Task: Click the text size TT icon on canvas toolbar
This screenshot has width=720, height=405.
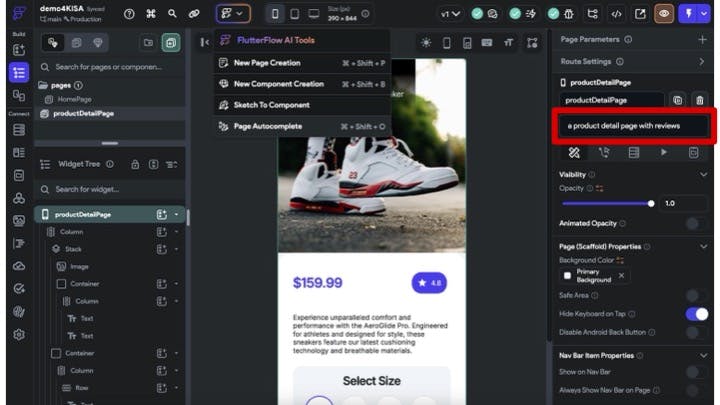Action: coord(508,43)
